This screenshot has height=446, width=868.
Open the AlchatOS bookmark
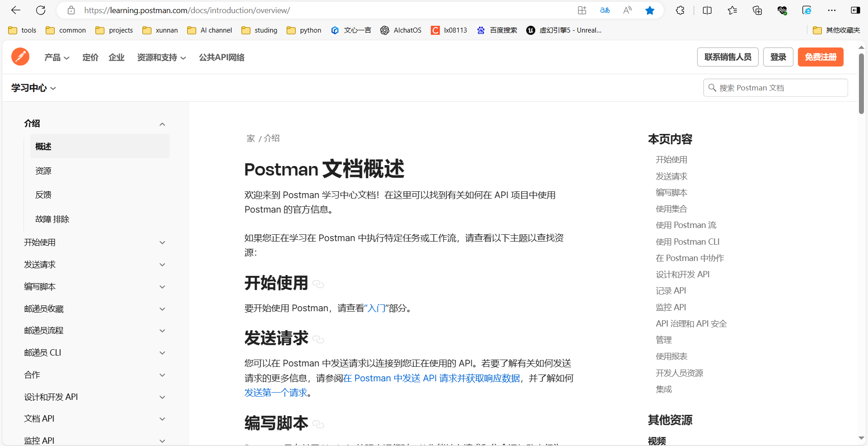point(401,30)
